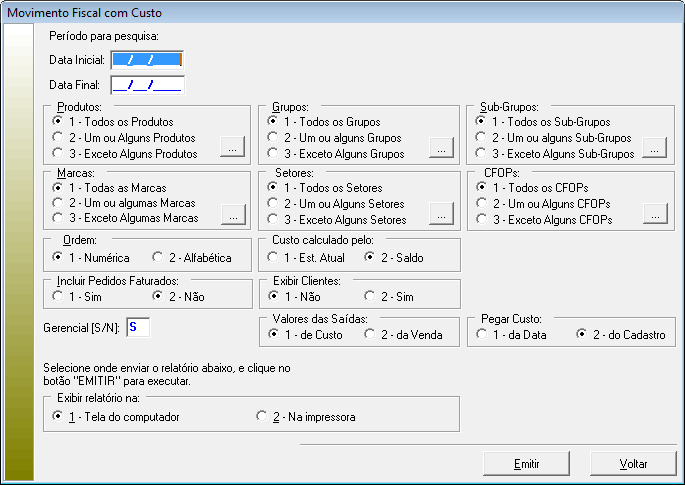Image resolution: width=685 pixels, height=485 pixels.
Task: Enable '1 - Sim' for Incluir Pedidos Faturados
Action: point(58,297)
